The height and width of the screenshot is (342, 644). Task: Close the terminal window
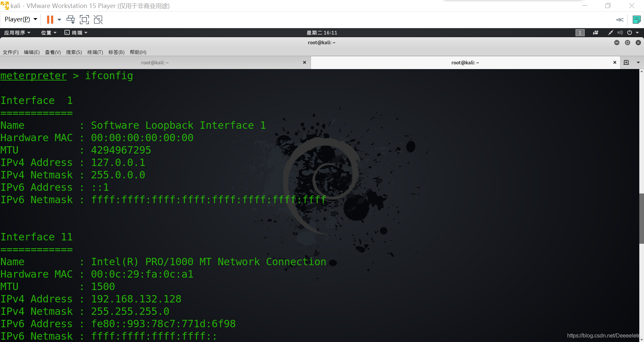[638, 43]
